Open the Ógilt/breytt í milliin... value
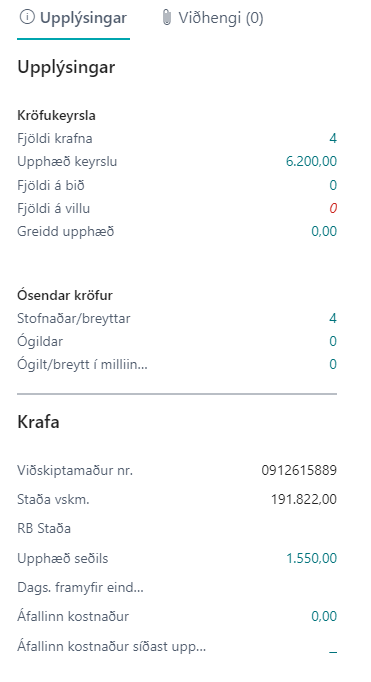The height and width of the screenshot is (682, 371). point(333,364)
